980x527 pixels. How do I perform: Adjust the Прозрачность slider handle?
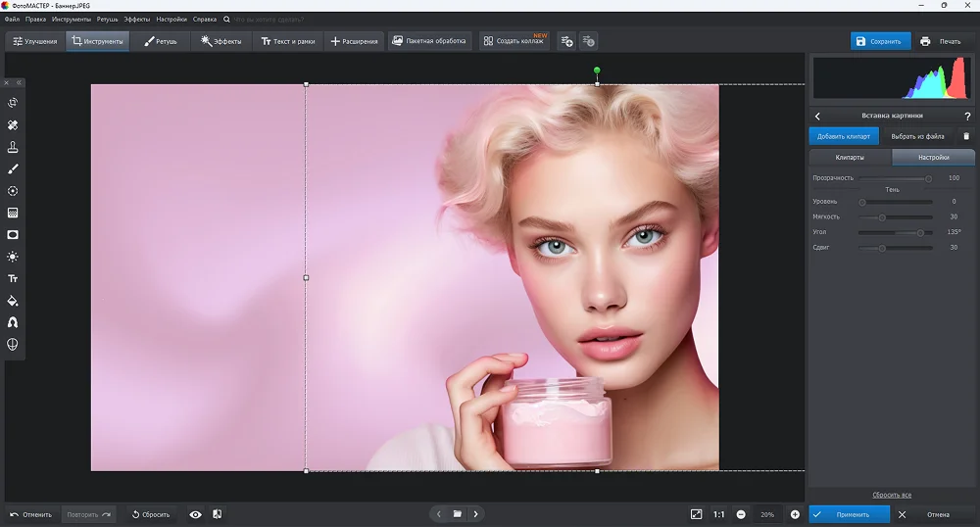click(x=928, y=178)
